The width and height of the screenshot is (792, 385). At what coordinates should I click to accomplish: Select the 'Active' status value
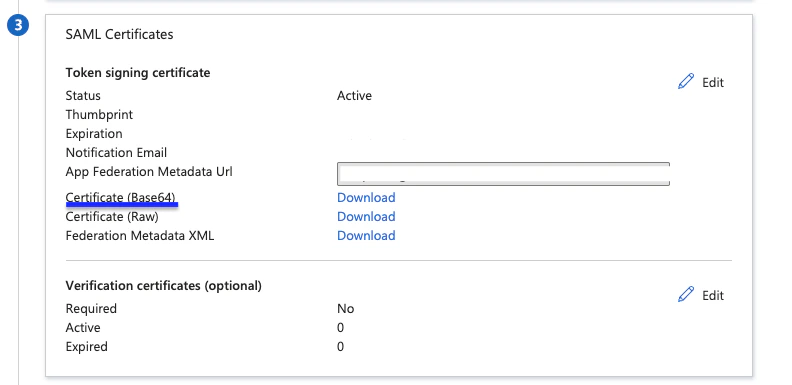point(355,95)
